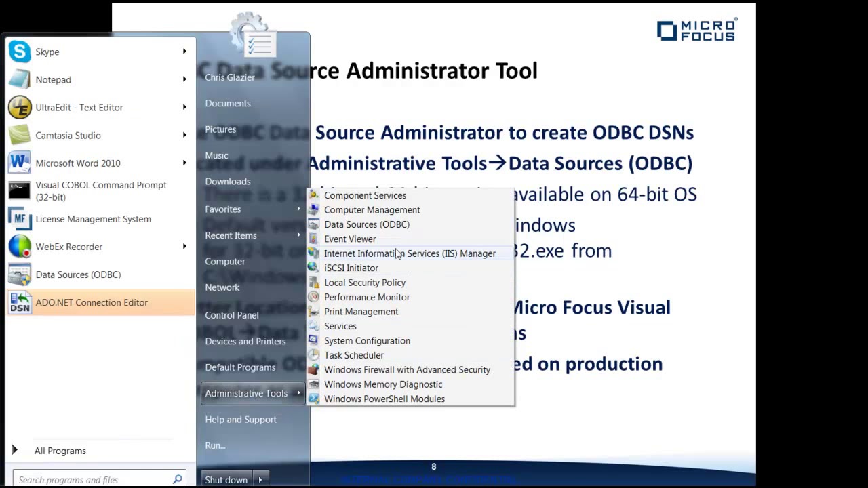This screenshot has height=488, width=868.
Task: Click the WebEx Recorder icon
Action: [20, 247]
